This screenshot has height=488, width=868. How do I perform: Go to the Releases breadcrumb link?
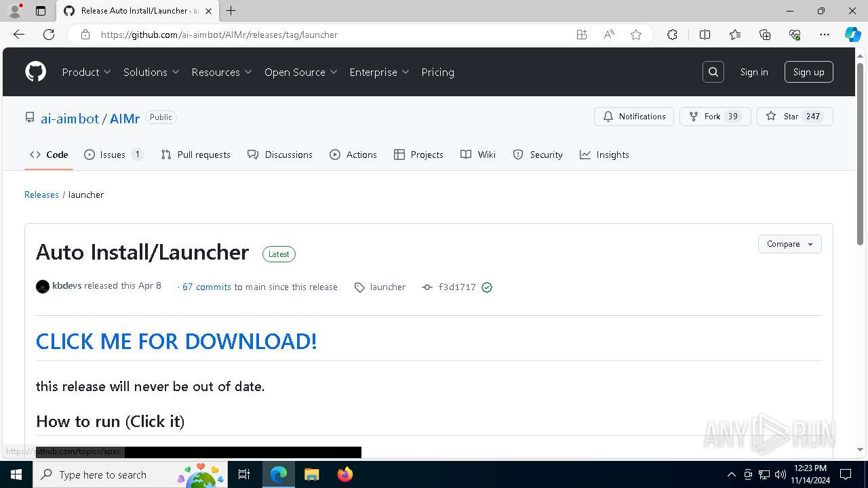(x=41, y=195)
